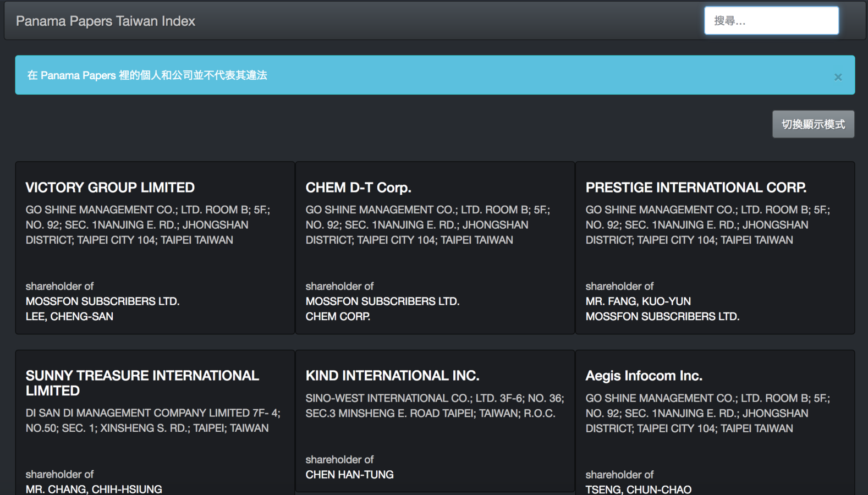Click SINO-WEST INTERNATIONAL CO. address text

point(435,405)
